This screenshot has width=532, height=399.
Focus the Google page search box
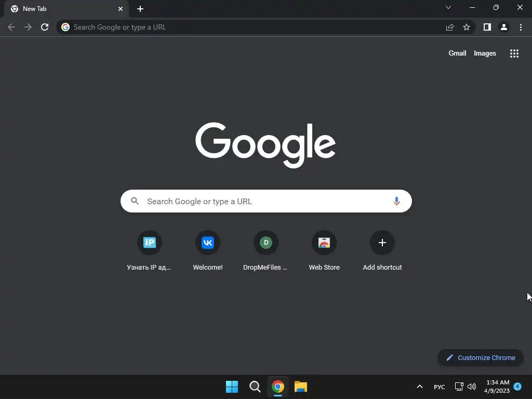point(266,201)
